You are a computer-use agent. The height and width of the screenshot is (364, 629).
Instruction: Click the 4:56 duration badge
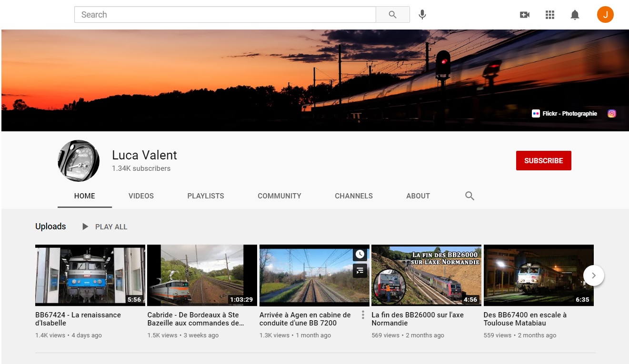click(470, 300)
